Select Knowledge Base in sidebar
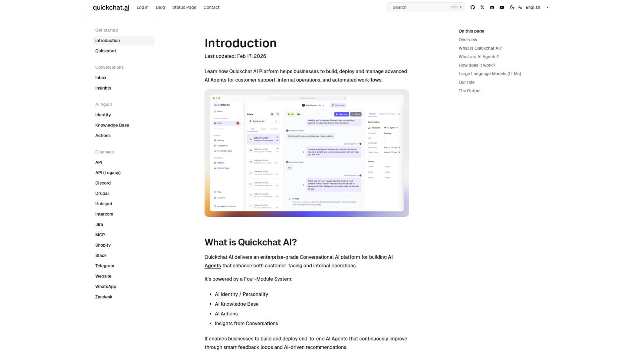644x362 pixels. point(112,125)
